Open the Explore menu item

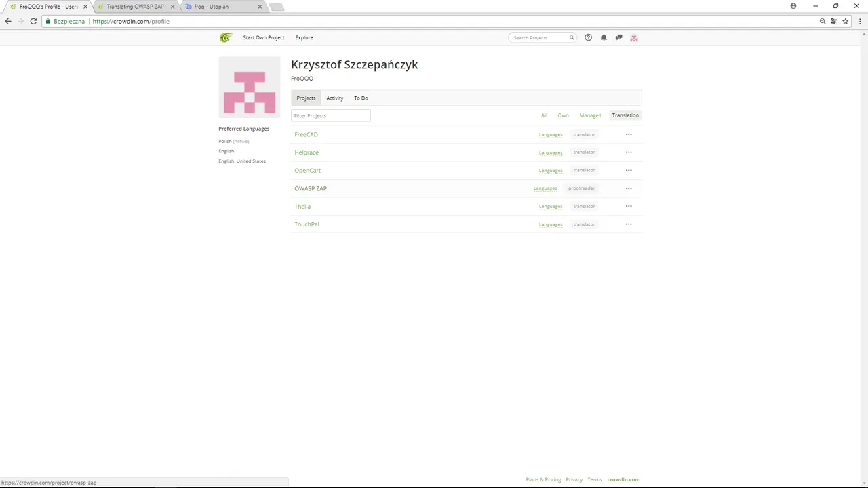click(x=304, y=37)
